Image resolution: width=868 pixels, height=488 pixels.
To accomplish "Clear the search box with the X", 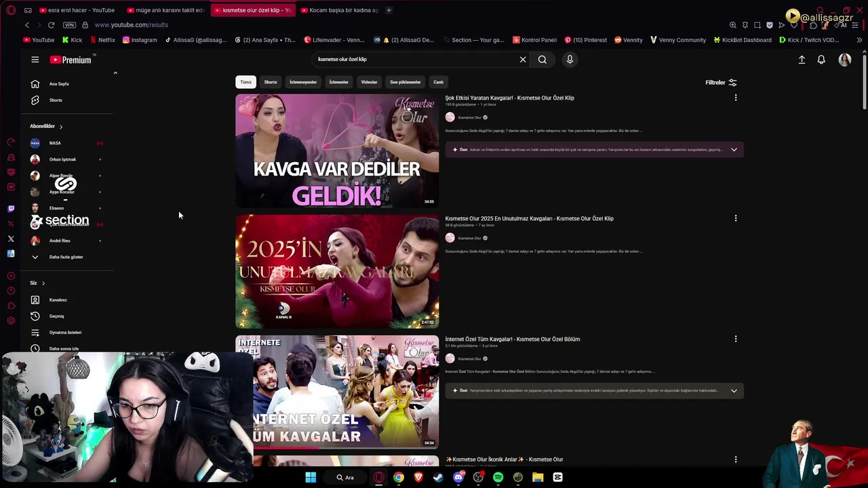I will (523, 60).
